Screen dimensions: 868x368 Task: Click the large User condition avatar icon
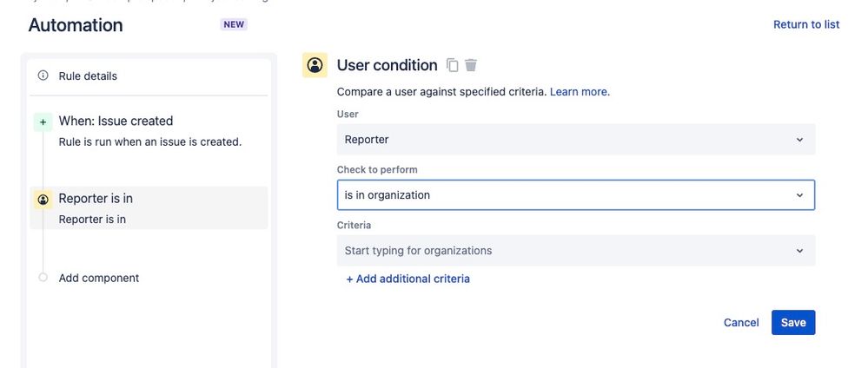pos(315,65)
